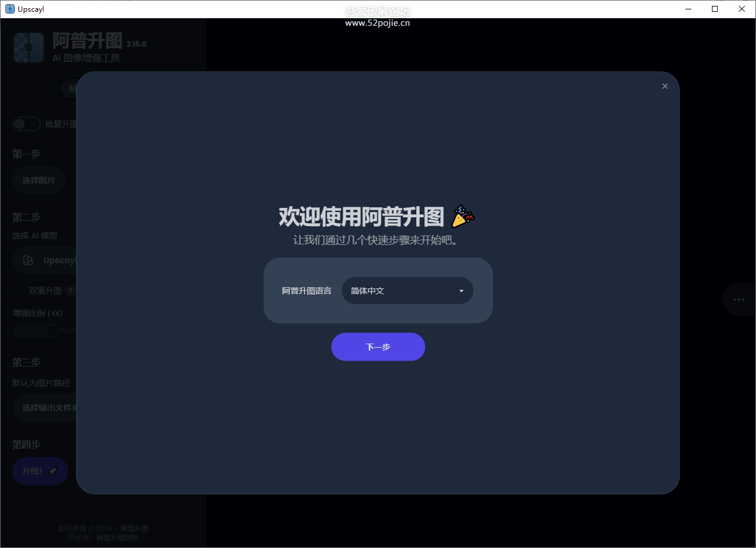Maximize the Upscayl window

point(715,9)
